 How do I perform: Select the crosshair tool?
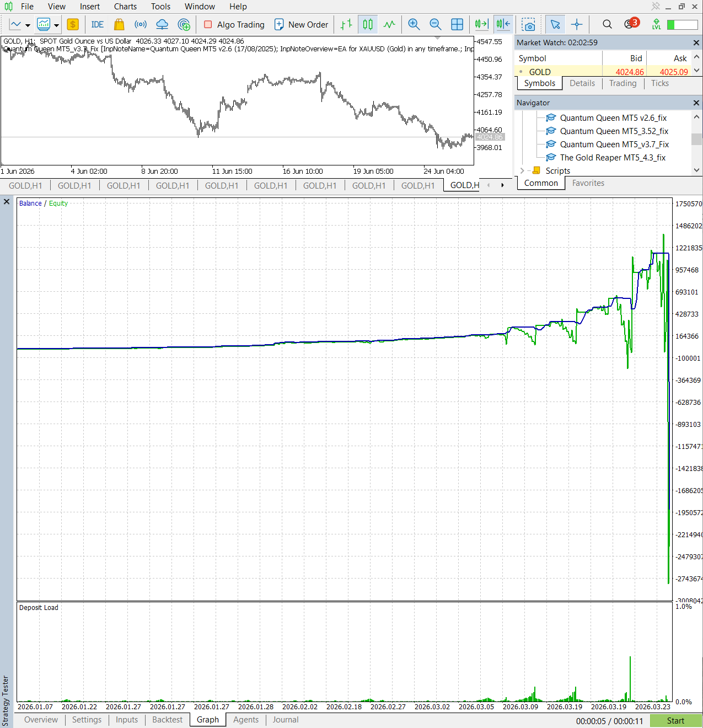[577, 24]
